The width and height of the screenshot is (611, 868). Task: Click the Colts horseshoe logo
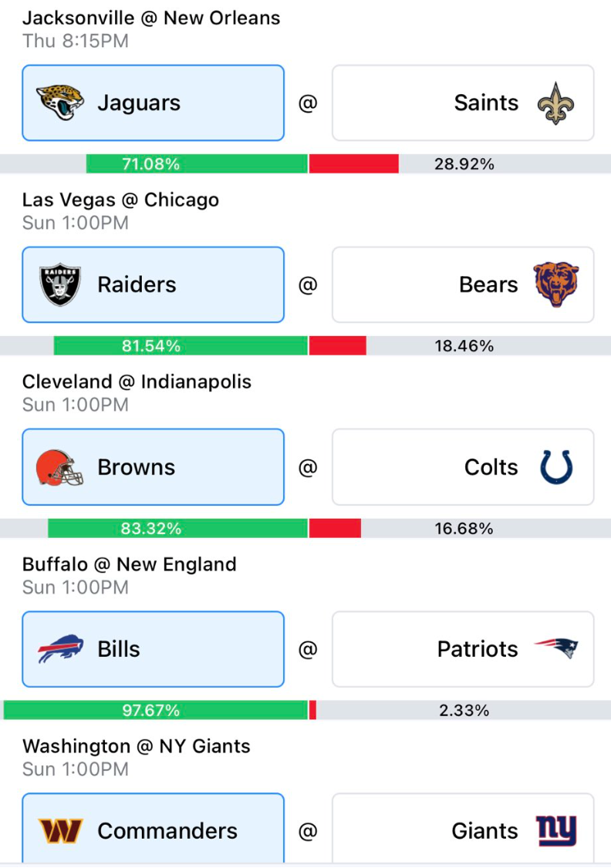click(x=556, y=467)
